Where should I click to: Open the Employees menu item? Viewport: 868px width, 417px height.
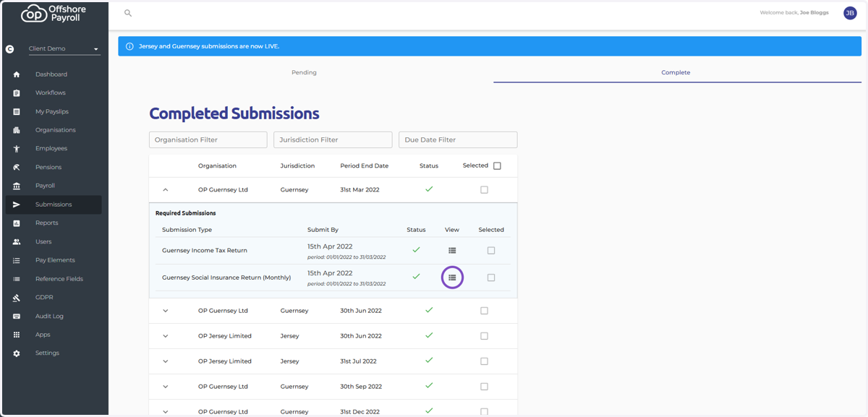[51, 149]
